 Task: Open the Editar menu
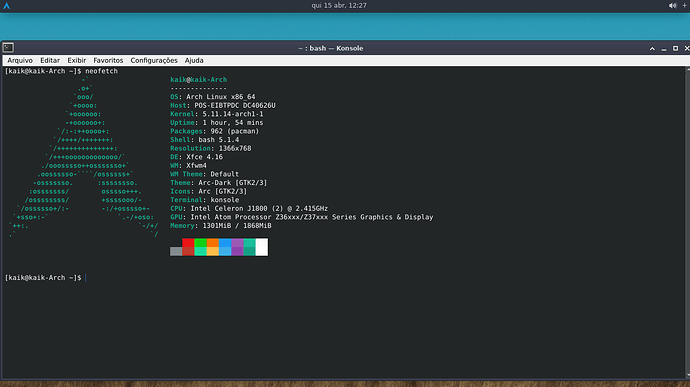click(50, 60)
